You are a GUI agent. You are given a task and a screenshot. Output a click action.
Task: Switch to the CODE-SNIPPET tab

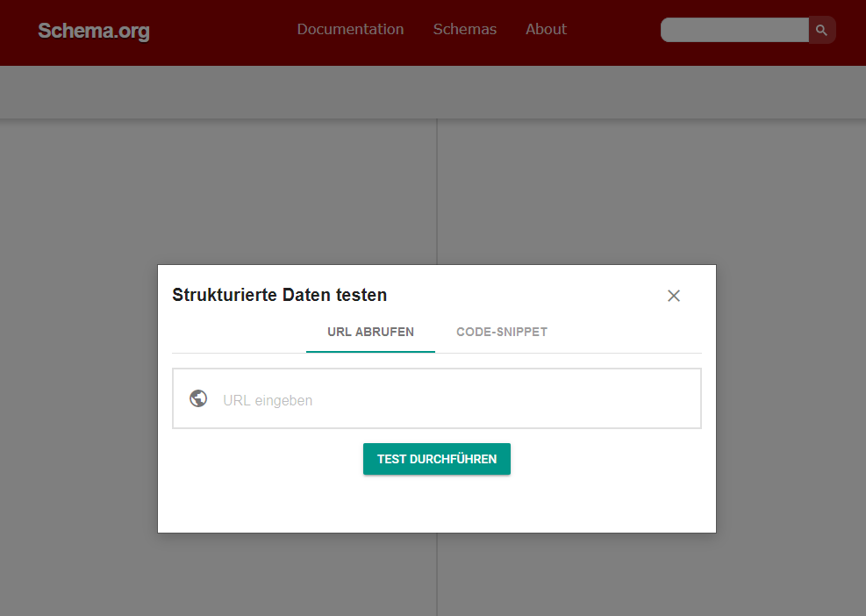[502, 332]
